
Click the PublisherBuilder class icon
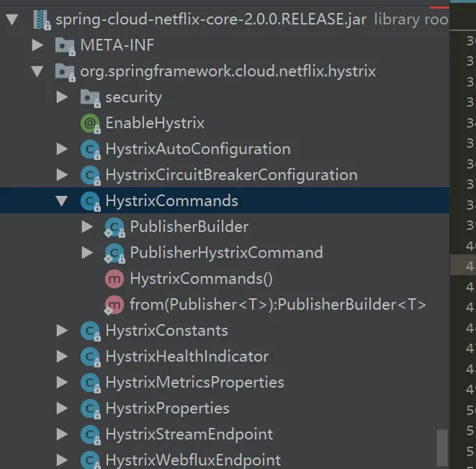click(x=114, y=227)
